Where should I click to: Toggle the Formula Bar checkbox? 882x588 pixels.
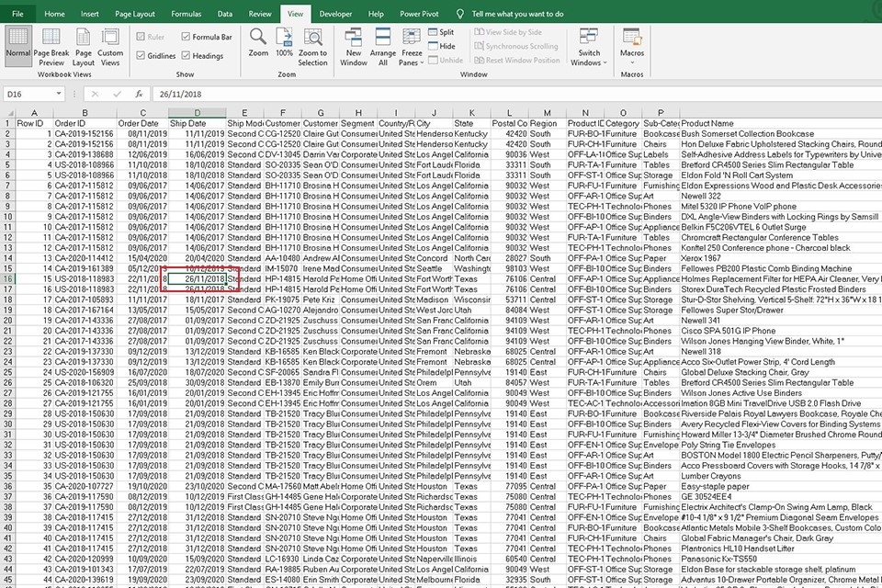(x=187, y=38)
